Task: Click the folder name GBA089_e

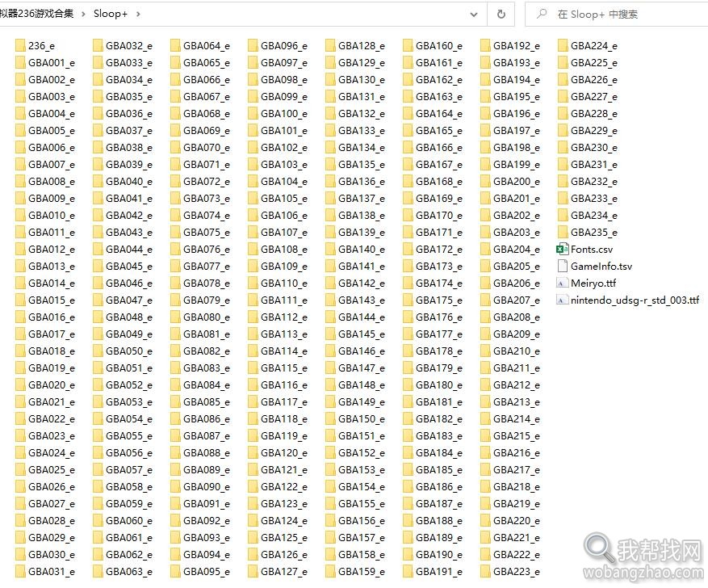Action: (207, 470)
